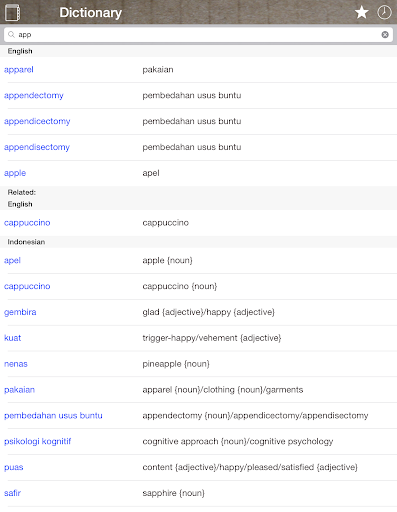Open English related word 'cappuccino'

[x=27, y=223]
